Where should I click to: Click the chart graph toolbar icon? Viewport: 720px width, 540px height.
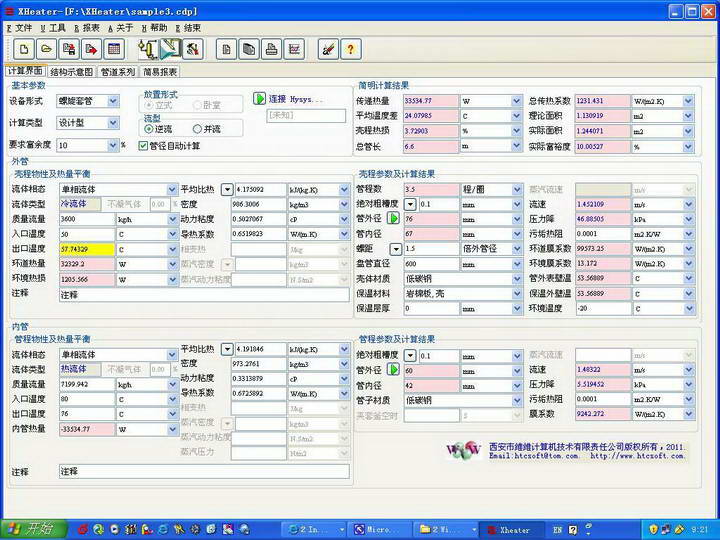point(295,48)
